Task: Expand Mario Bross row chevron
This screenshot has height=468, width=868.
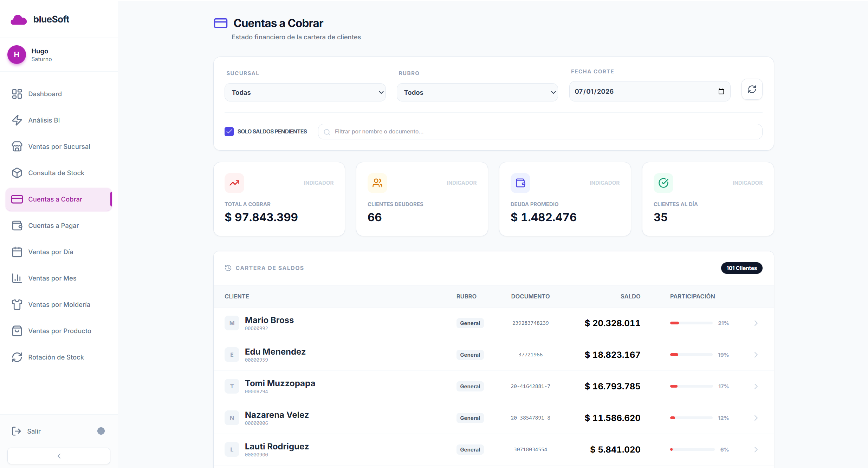Action: click(x=756, y=323)
